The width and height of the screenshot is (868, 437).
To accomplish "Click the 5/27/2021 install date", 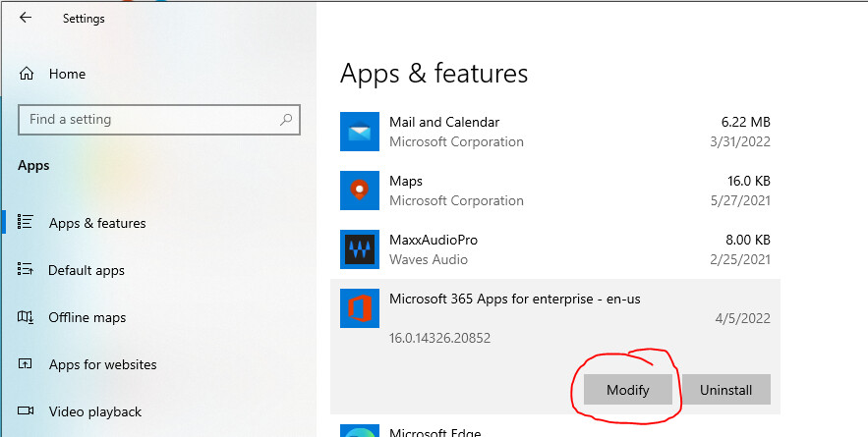I will click(x=740, y=200).
